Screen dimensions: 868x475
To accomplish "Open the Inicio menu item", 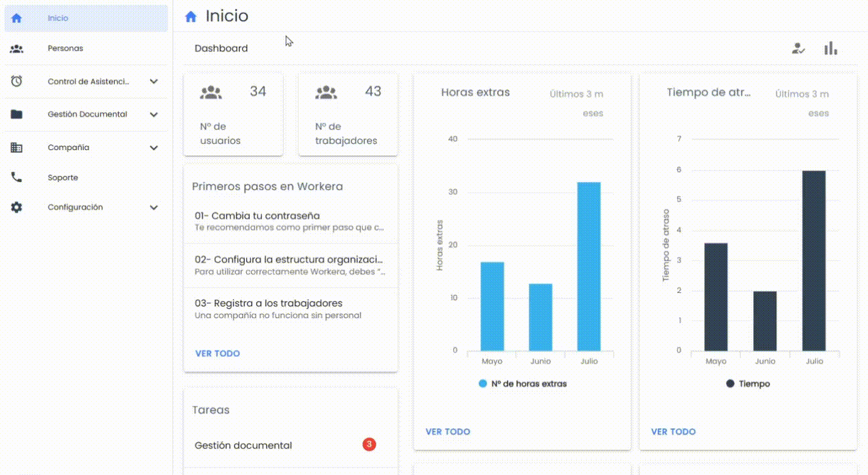I will pyautogui.click(x=86, y=18).
